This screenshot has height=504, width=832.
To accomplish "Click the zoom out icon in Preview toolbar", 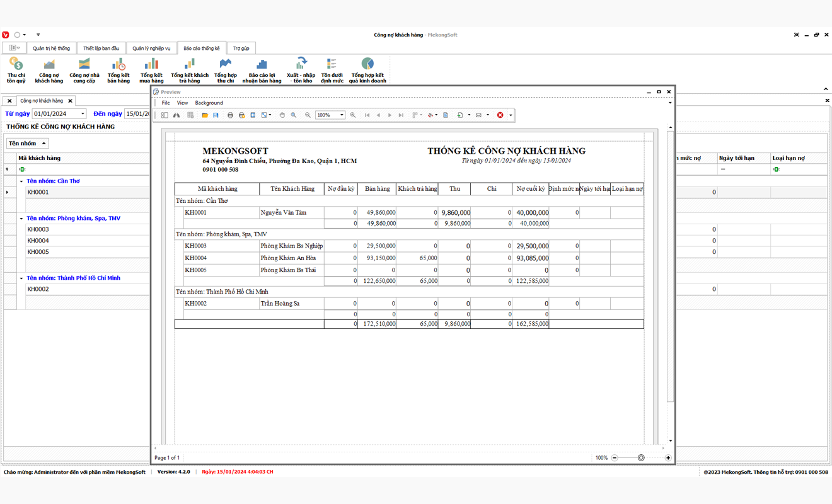I will pos(308,115).
